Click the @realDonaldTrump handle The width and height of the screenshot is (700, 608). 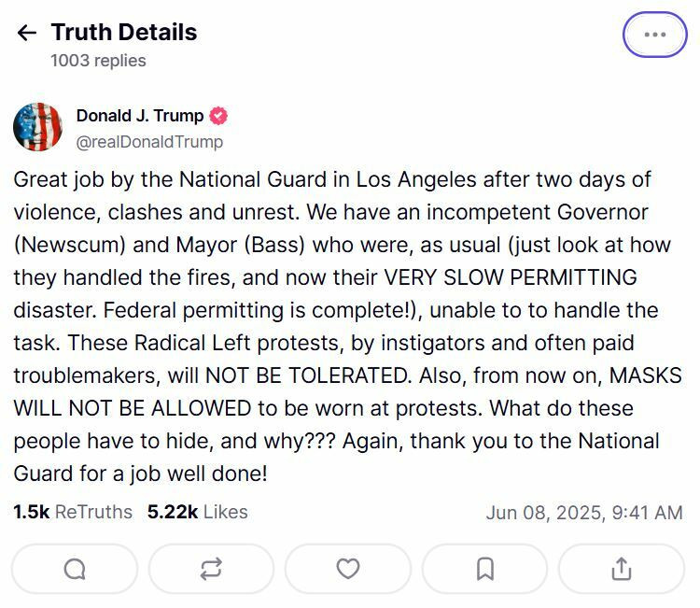(x=149, y=142)
